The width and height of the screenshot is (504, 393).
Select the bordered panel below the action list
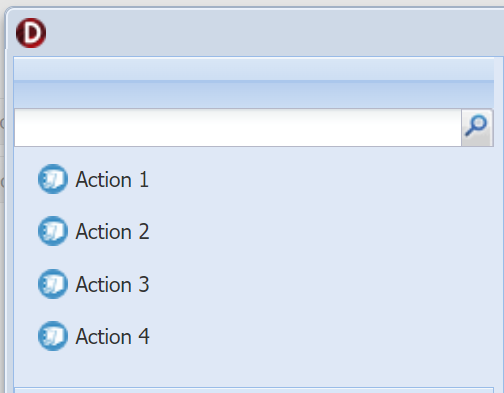tap(254, 390)
